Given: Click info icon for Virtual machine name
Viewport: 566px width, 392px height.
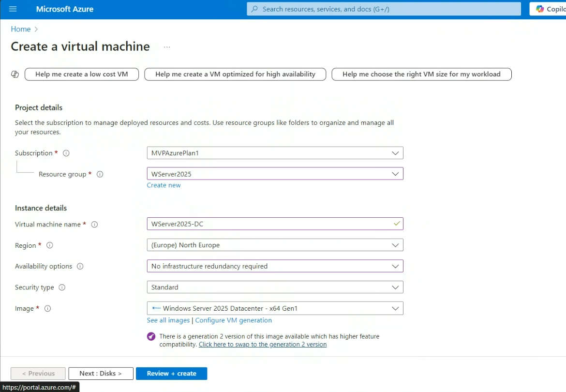Looking at the screenshot, I should [95, 225].
